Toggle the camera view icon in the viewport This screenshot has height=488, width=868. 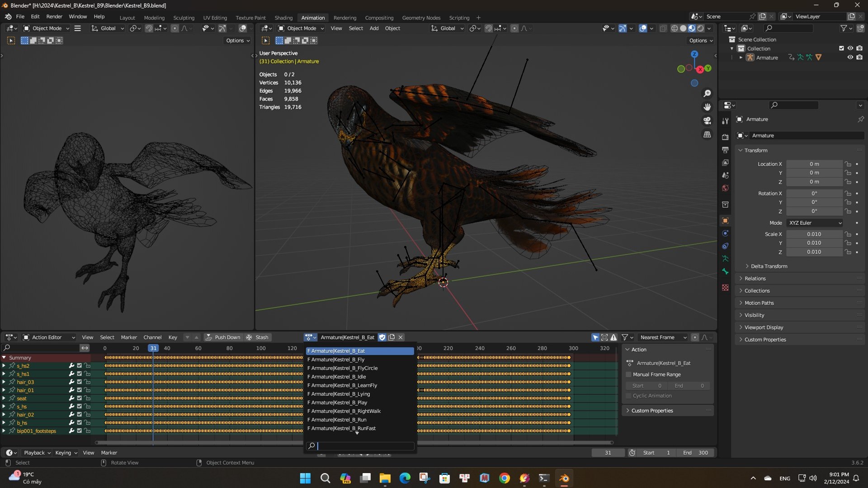point(707,121)
